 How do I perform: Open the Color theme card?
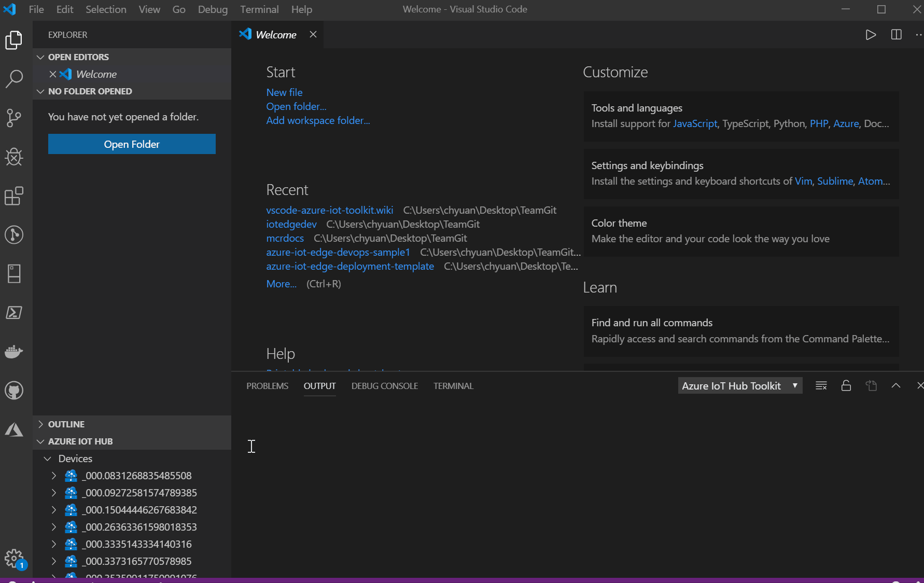point(741,231)
